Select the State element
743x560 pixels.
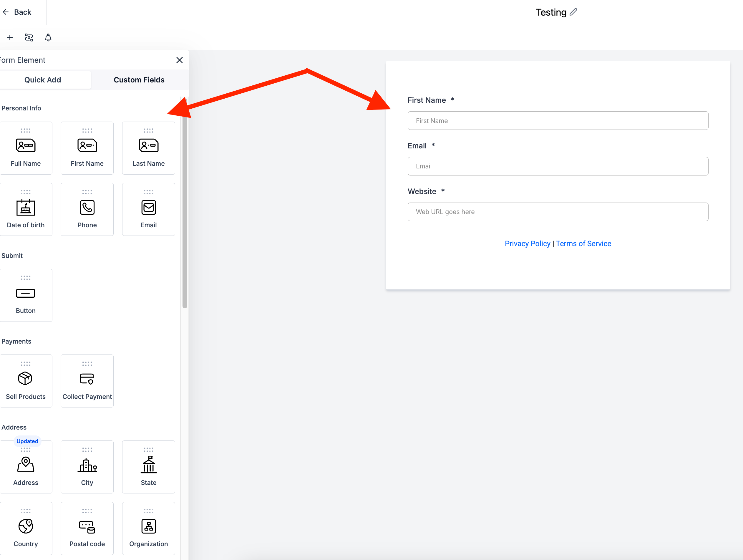pos(148,467)
